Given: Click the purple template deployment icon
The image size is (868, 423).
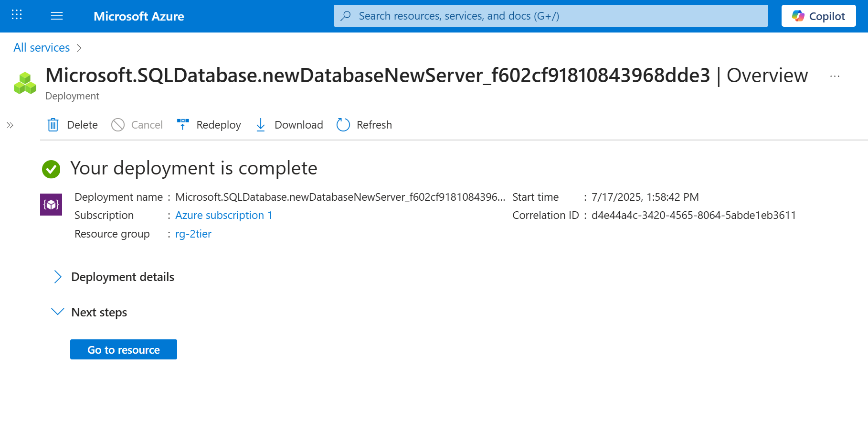Looking at the screenshot, I should 51,205.
